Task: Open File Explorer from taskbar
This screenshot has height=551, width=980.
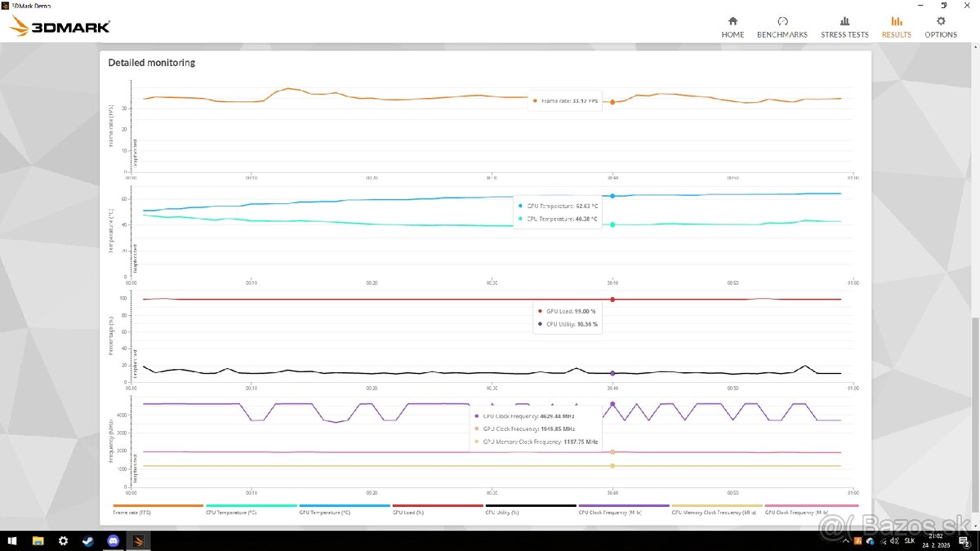Action: 38,540
